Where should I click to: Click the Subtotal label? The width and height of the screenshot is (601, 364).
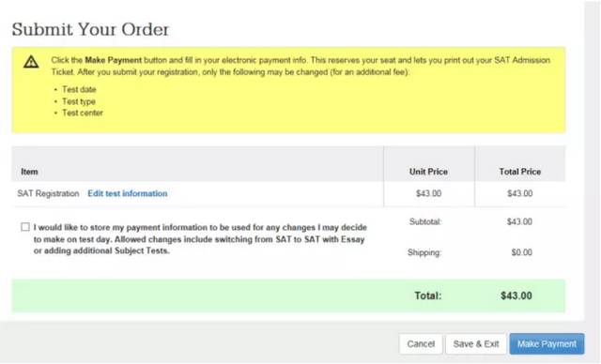pyautogui.click(x=425, y=221)
